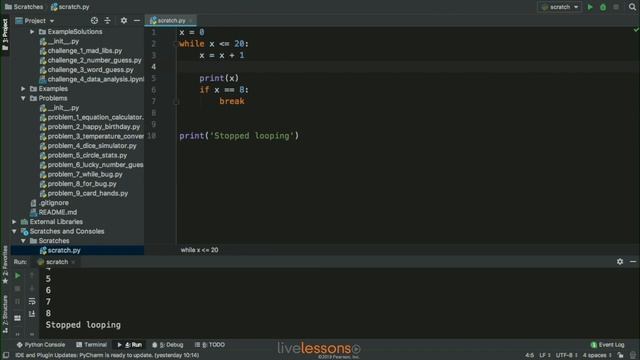This screenshot has height=360, width=640.
Task: Run the scratch configuration from top toolbar
Action: click(x=590, y=7)
